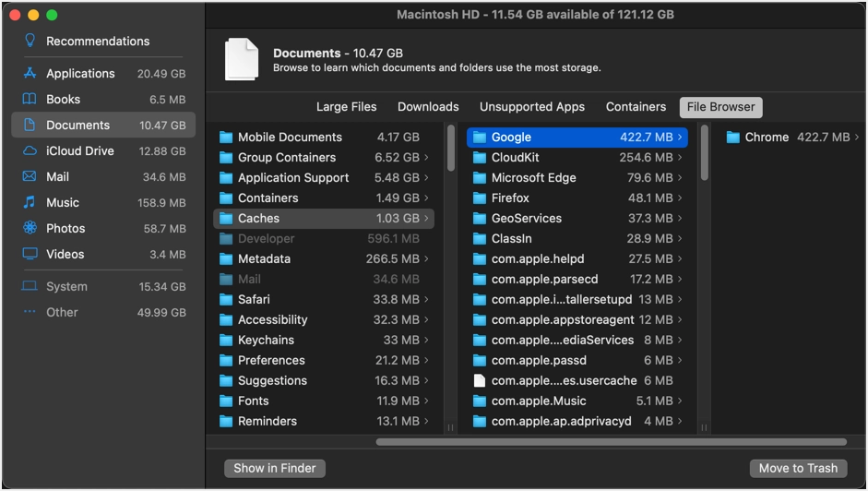This screenshot has height=491, width=868.
Task: Click the horizontal scrollbar at bottom
Action: [612, 442]
